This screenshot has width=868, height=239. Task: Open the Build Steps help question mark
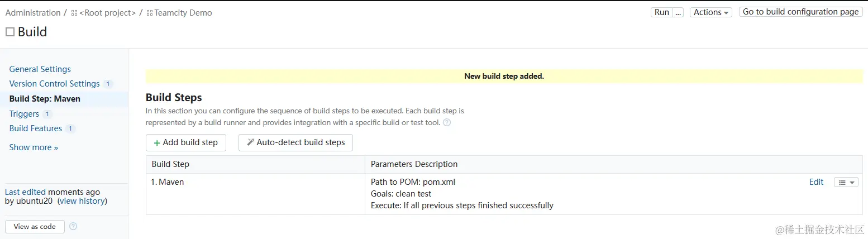pyautogui.click(x=447, y=122)
